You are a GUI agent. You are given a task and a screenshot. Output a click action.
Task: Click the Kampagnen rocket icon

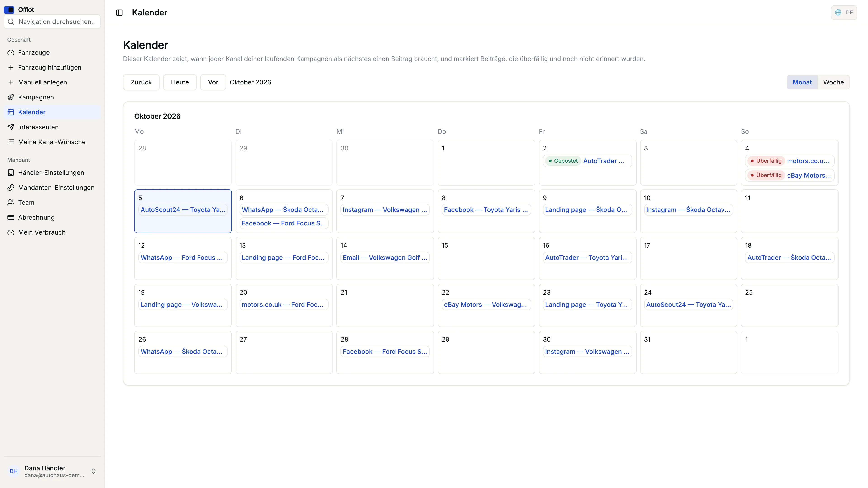[x=11, y=97]
